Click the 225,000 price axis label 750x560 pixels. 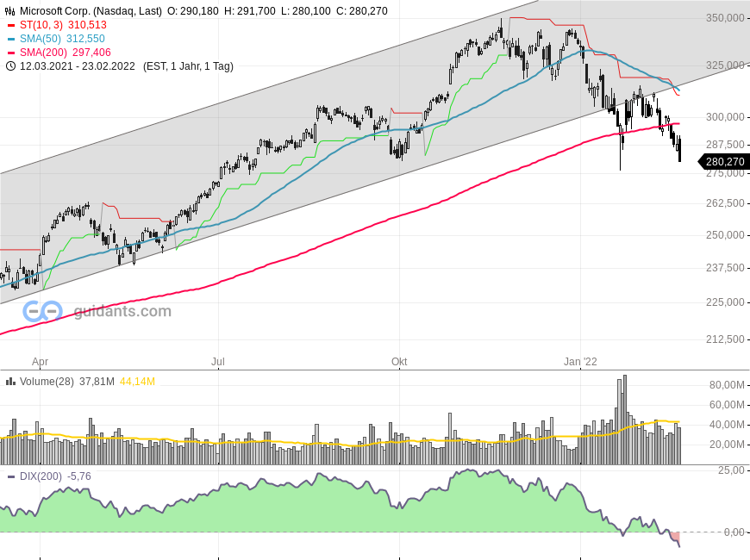725,302
